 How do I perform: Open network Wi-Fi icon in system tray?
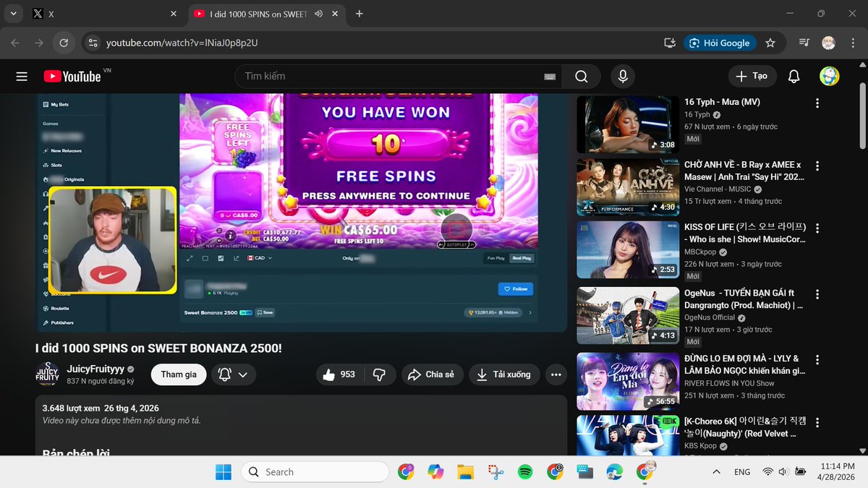click(767, 472)
